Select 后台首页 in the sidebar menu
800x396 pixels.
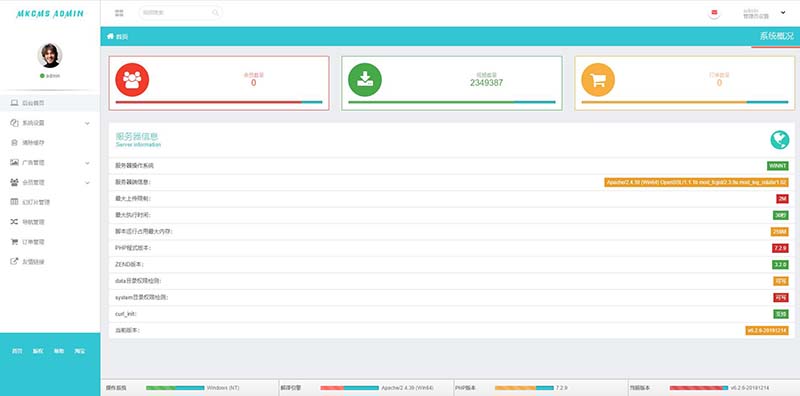[x=50, y=103]
